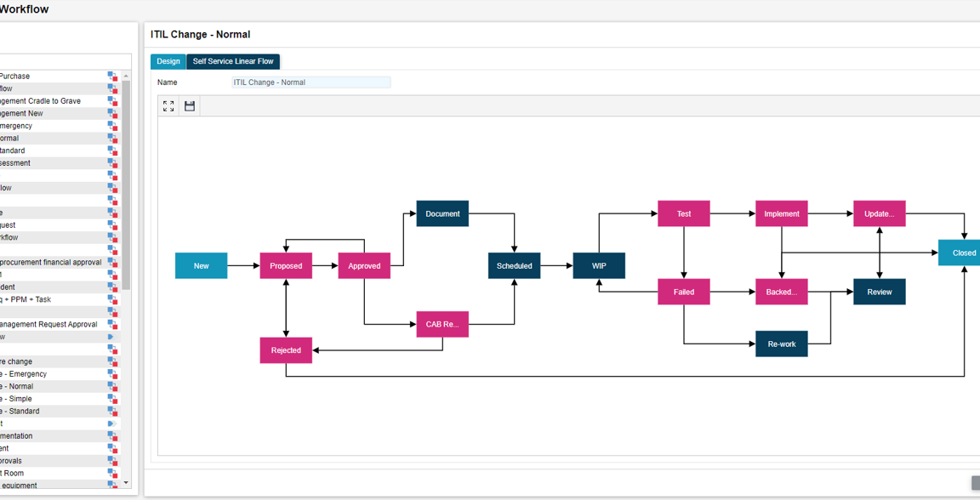Select the Implement node

(x=782, y=213)
